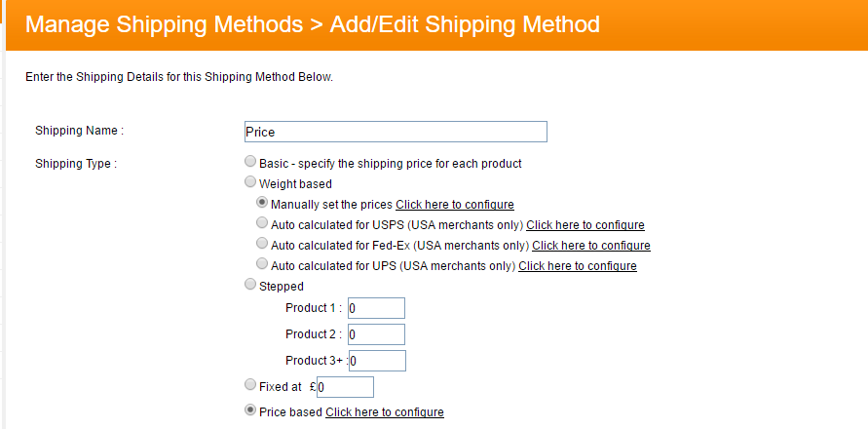Focus the Product 1 price field

click(x=375, y=309)
